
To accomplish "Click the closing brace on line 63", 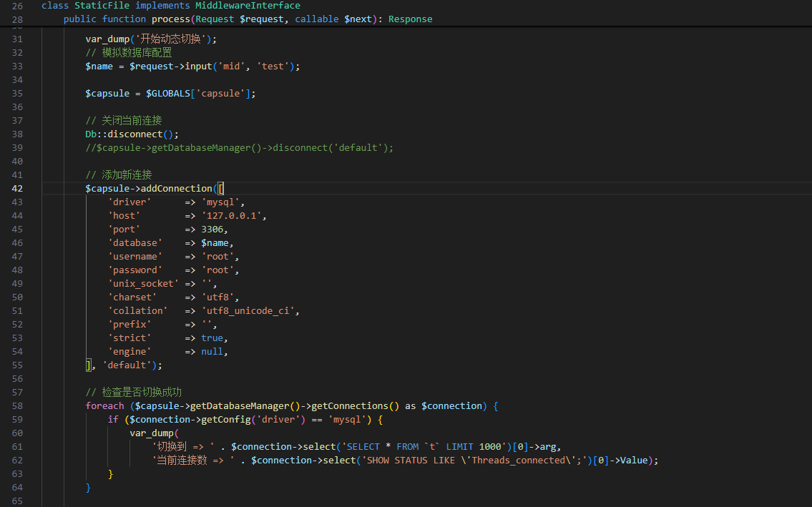I will pos(110,474).
